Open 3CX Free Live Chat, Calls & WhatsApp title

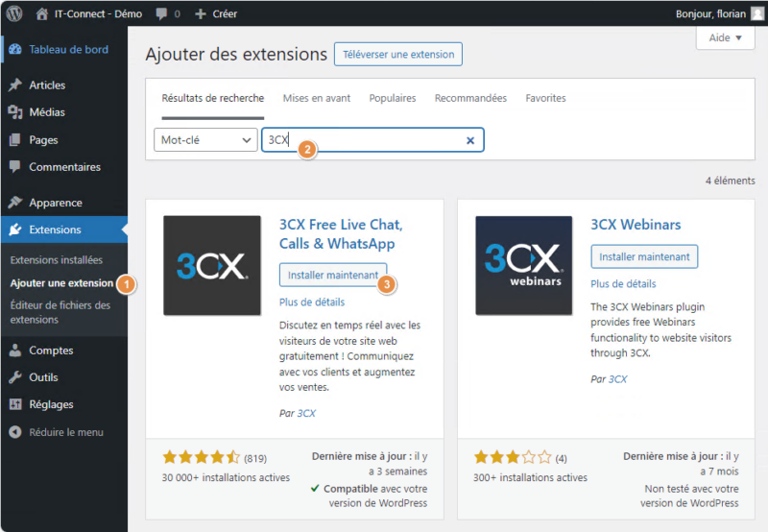point(341,233)
